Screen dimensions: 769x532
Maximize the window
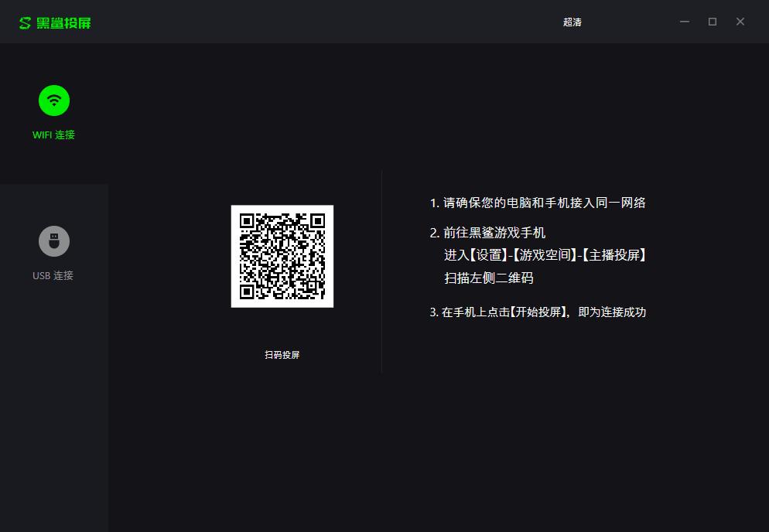(x=713, y=22)
